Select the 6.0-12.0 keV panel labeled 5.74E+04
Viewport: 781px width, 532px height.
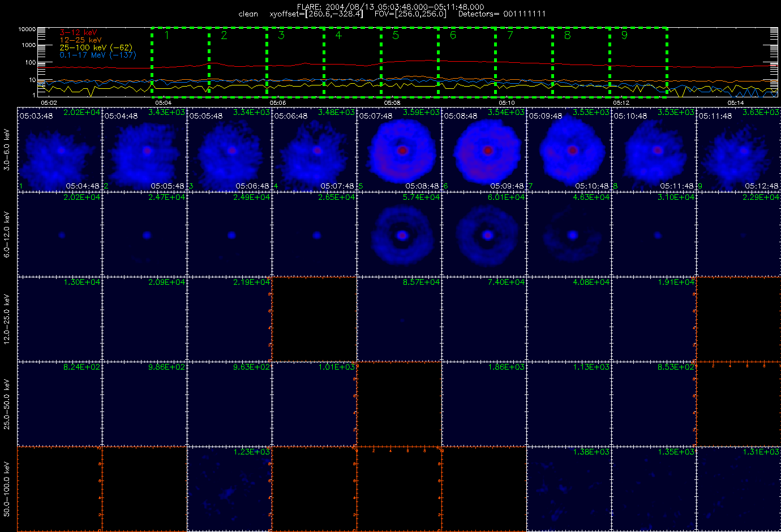[399, 234]
